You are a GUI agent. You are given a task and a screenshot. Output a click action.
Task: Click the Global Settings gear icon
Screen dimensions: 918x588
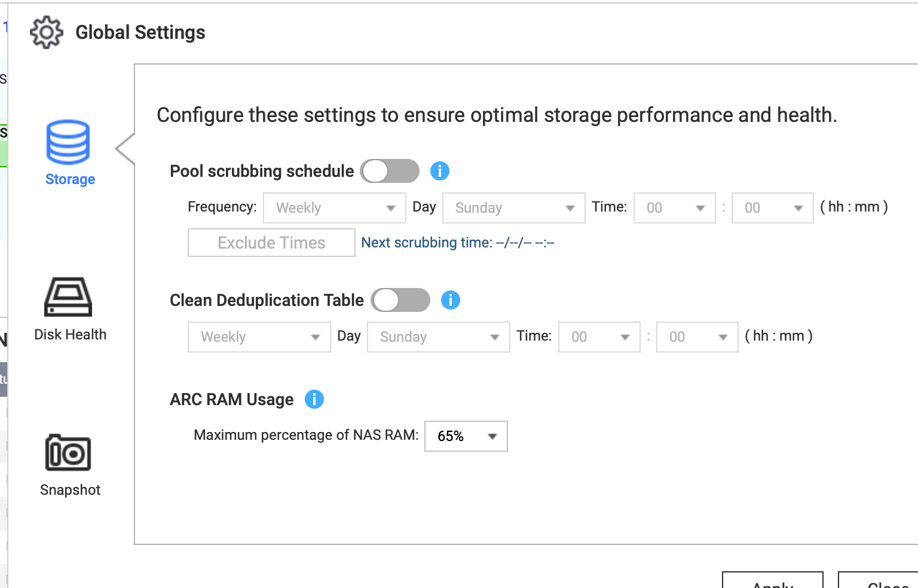tap(46, 32)
